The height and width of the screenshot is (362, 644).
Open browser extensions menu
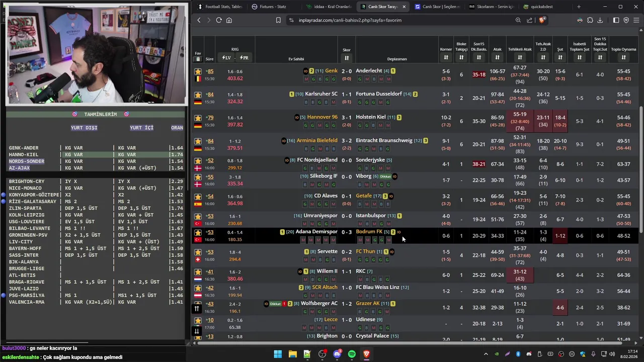pyautogui.click(x=590, y=20)
